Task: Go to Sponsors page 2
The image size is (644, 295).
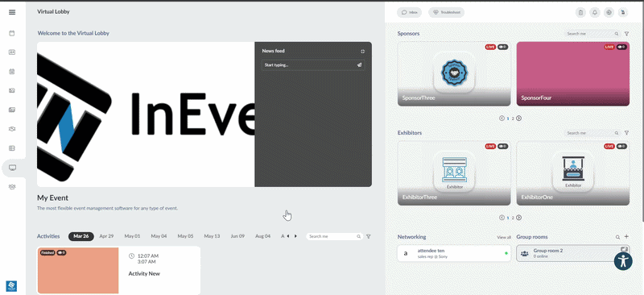Action: [513, 118]
